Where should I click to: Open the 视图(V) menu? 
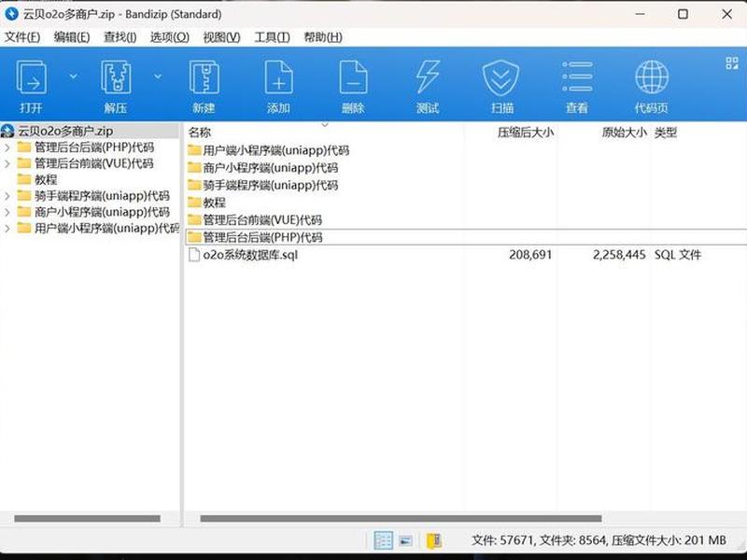pyautogui.click(x=221, y=37)
